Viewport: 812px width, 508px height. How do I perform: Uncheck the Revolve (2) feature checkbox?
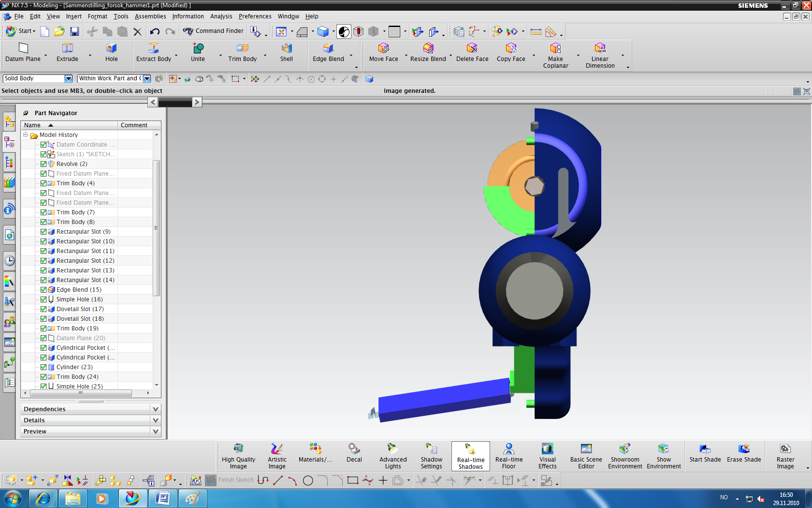[43, 164]
